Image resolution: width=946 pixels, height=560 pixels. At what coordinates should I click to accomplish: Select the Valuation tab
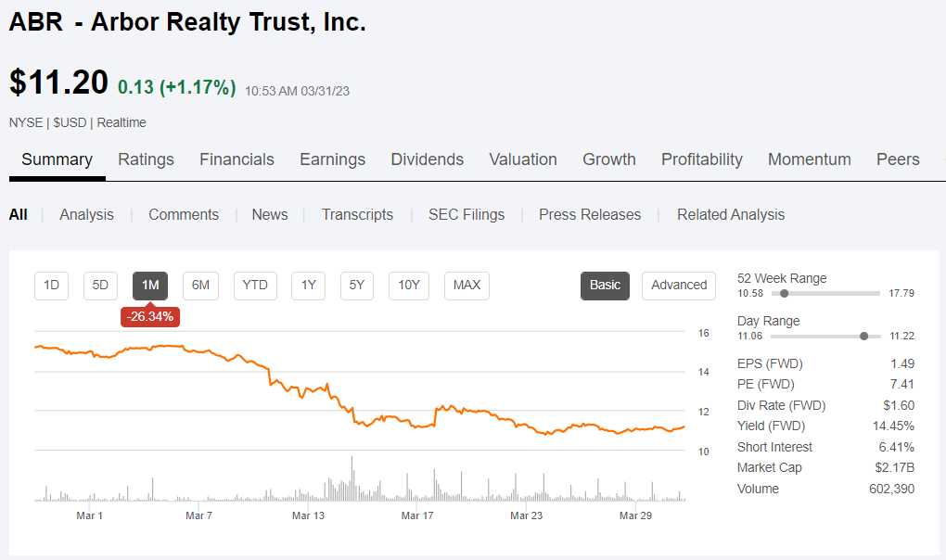(x=522, y=159)
